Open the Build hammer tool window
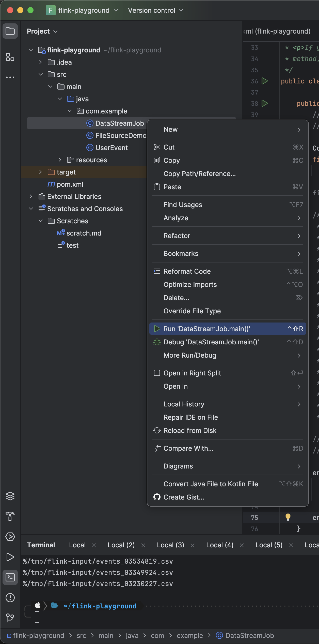This screenshot has width=319, height=644. (10, 516)
